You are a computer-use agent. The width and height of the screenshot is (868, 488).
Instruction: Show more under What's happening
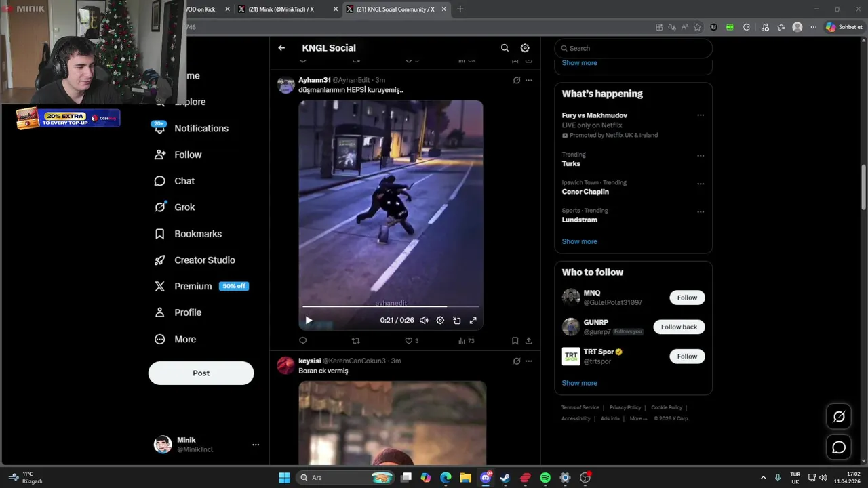(x=579, y=241)
